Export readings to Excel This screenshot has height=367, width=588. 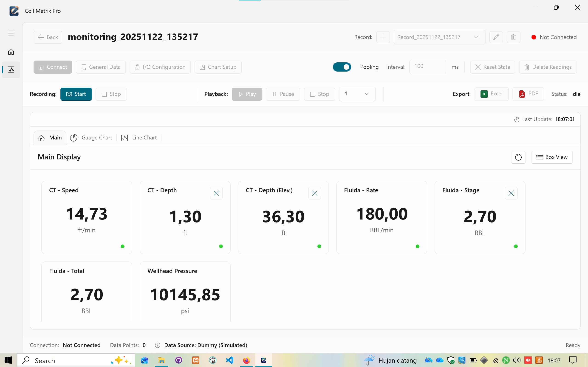coord(491,94)
